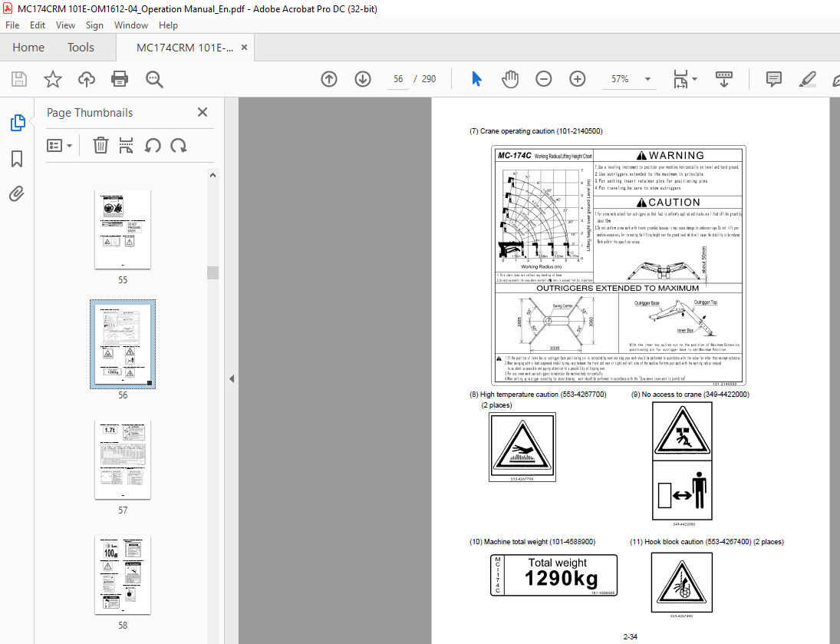The height and width of the screenshot is (644, 840).
Task: Click the No access to crane label
Action: [690, 394]
